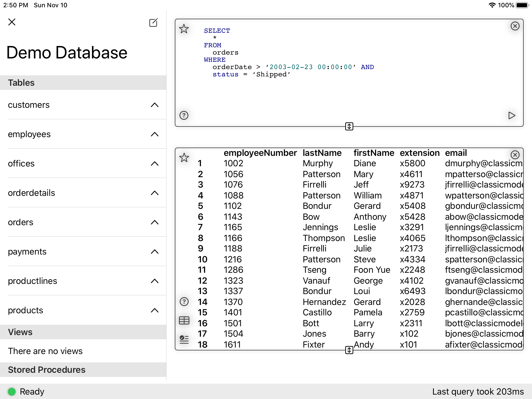Click the There are no views text

45,351
